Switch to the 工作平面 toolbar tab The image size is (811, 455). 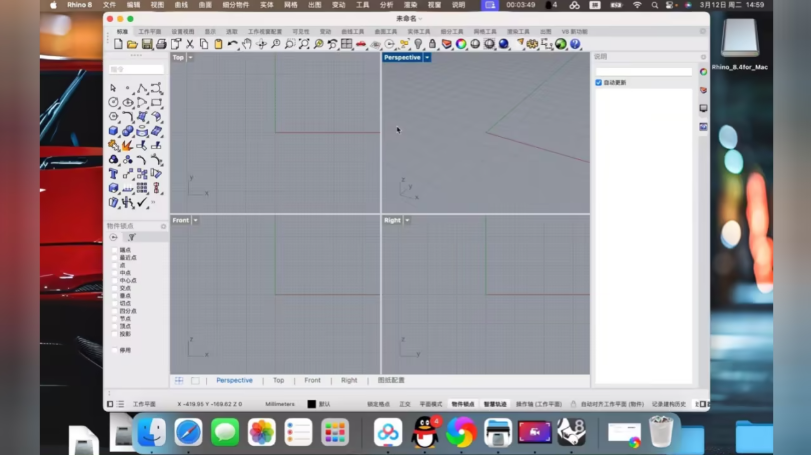click(149, 32)
